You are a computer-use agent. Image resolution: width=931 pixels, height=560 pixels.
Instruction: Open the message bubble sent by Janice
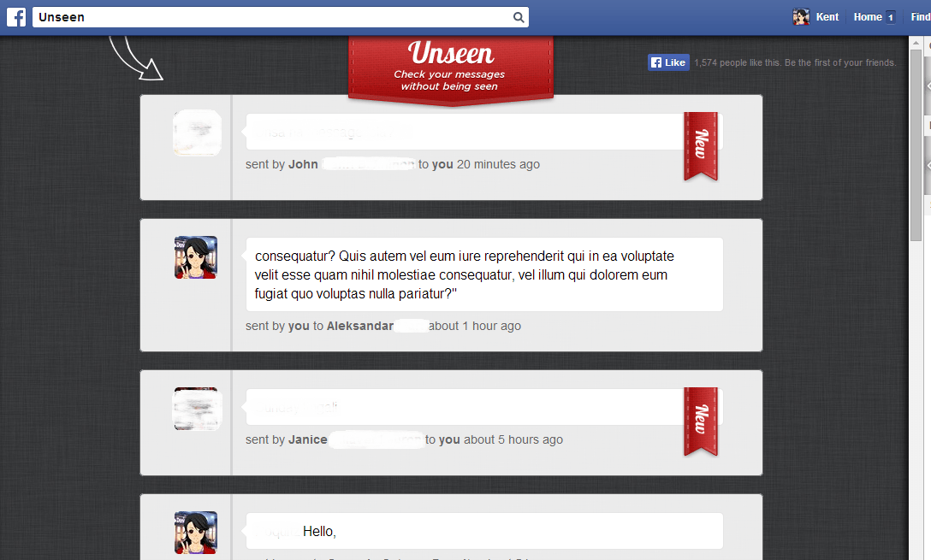coord(484,407)
